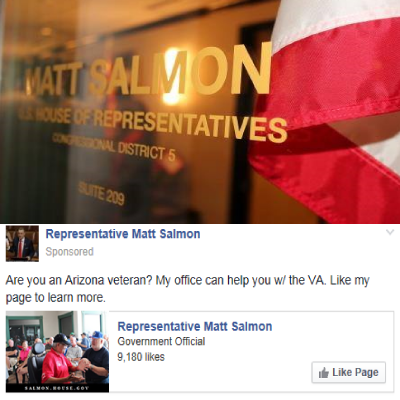Click the Congressional District 5 lettering
Screen dimensions: 400x400
(x=113, y=147)
